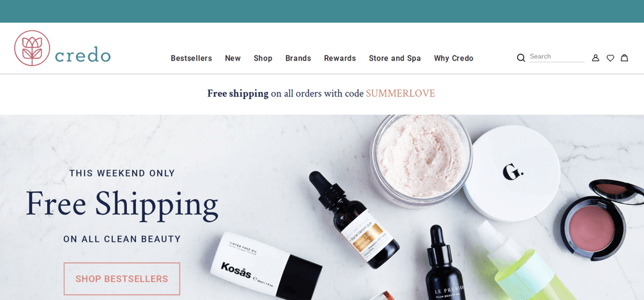
Task: Open the wishlist heart icon
Action: [x=611, y=58]
